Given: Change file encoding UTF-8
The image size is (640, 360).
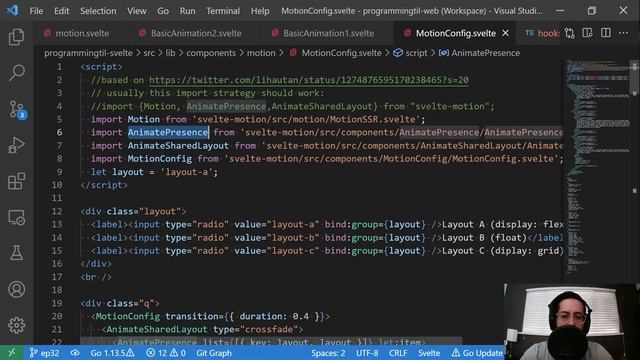Looking at the screenshot, I should click(x=367, y=353).
